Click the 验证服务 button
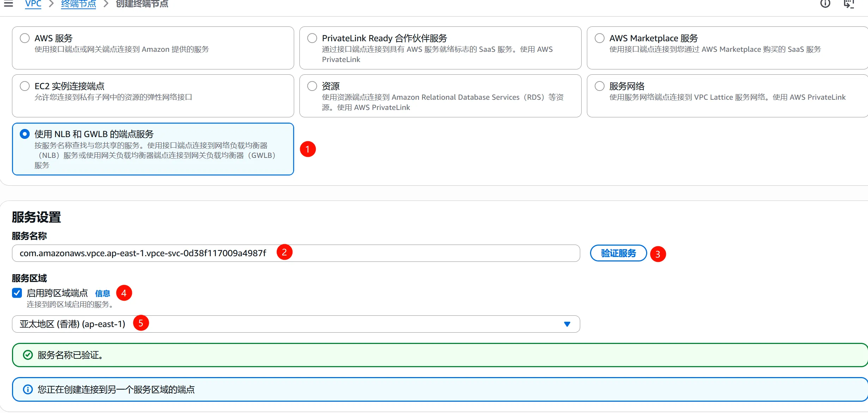This screenshot has width=868, height=413. click(618, 253)
